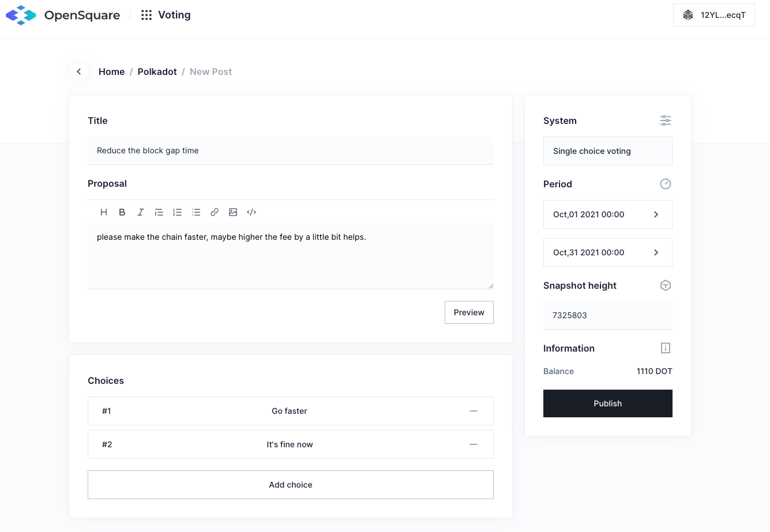Insert a numbered list in editor
Image resolution: width=770 pixels, height=532 pixels.
(x=177, y=212)
